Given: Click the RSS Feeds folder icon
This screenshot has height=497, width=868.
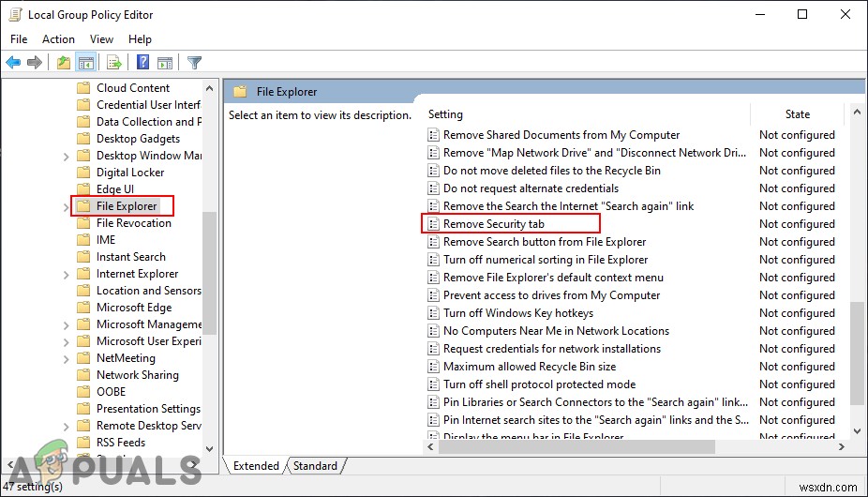Looking at the screenshot, I should 83,443.
